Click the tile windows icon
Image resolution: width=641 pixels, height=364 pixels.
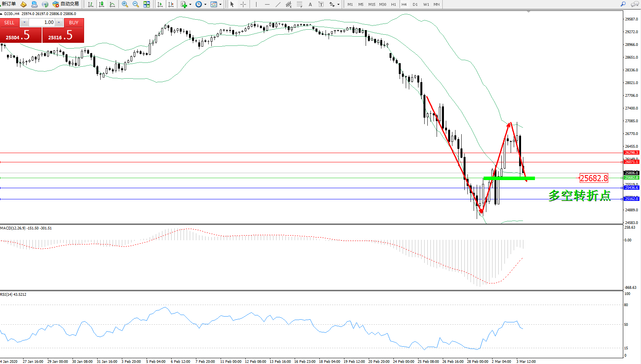pos(147,4)
